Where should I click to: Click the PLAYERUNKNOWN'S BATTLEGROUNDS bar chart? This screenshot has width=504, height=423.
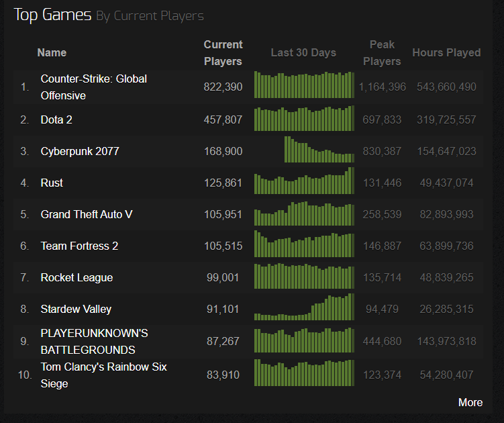304,340
